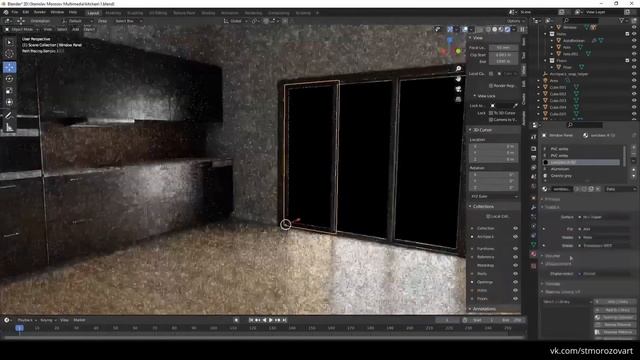This screenshot has height=360, width=640.
Task: Activate the Transform tool
Action: [10, 102]
